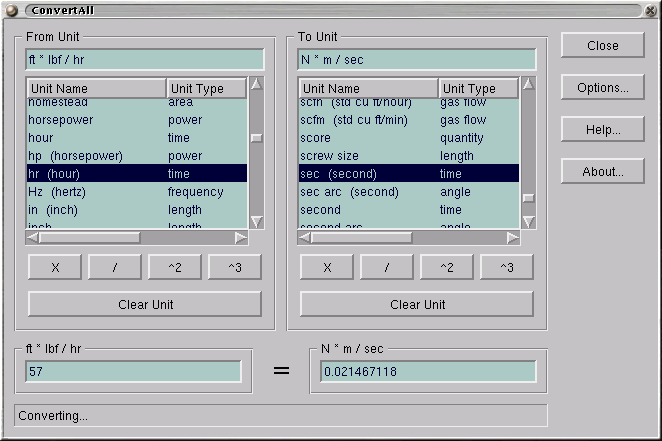Select in (inch) in From list
Image resolution: width=662 pixels, height=441 pixels.
pyautogui.click(x=137, y=210)
